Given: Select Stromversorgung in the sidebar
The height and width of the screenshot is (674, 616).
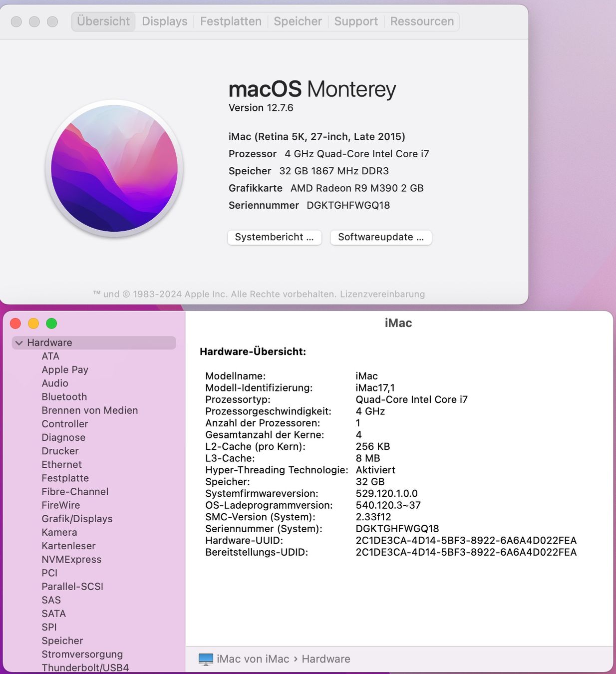Looking at the screenshot, I should coord(82,654).
